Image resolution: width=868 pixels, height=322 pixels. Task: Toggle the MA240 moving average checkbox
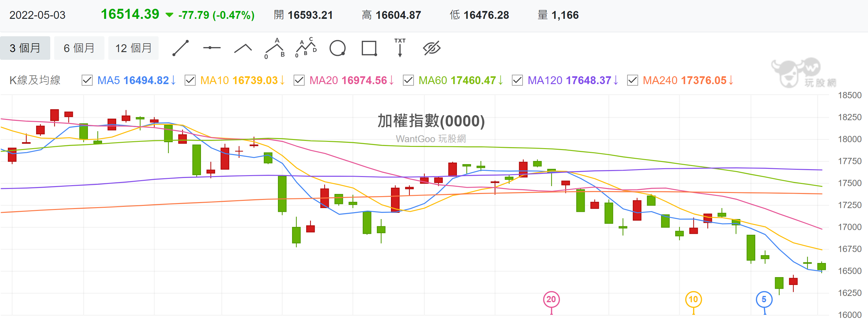coord(632,80)
